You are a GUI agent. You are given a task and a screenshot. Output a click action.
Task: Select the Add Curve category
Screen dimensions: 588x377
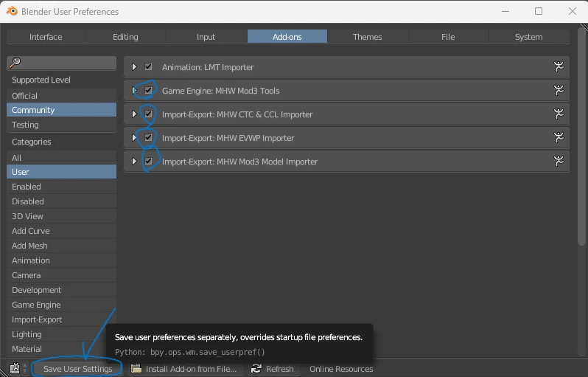(61, 231)
